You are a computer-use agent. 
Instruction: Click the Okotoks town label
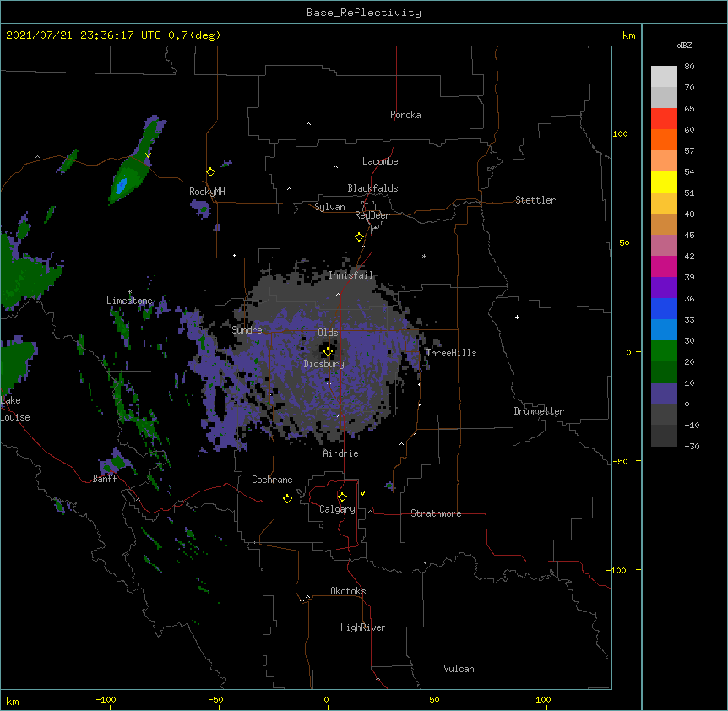348,591
